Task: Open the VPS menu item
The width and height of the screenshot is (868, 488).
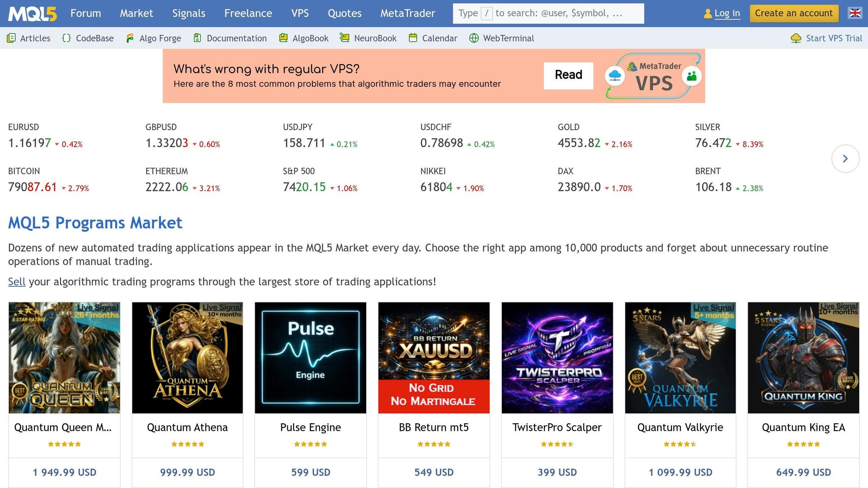Action: pos(300,14)
